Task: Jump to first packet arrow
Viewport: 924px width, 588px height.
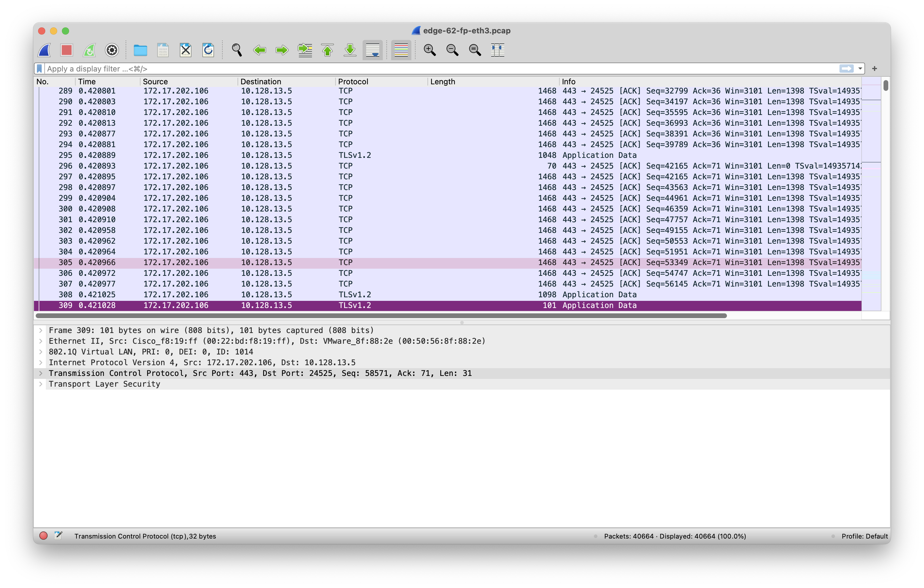Action: (x=328, y=50)
